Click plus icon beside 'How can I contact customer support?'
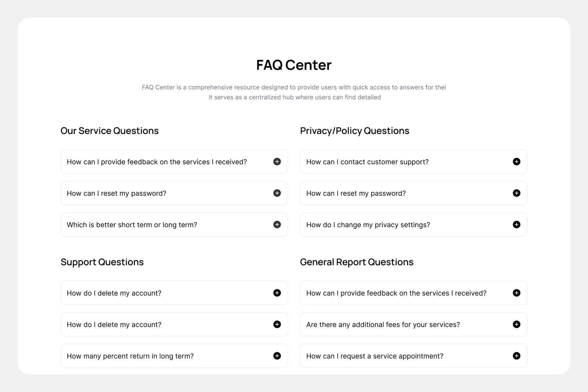The height and width of the screenshot is (392, 588). click(x=516, y=162)
